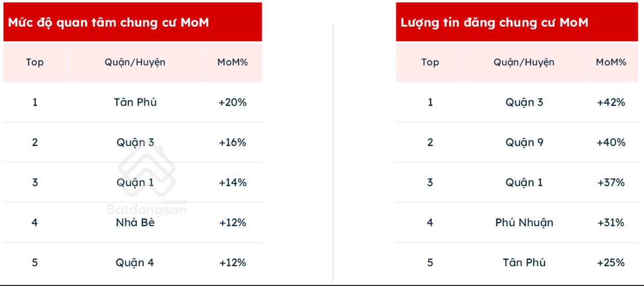
Task: Click the +12% value for Quận 4
Action: click(x=232, y=263)
